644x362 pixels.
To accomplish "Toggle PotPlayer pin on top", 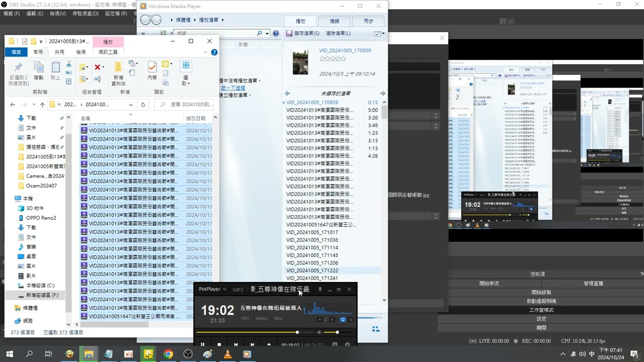I will pyautogui.click(x=319, y=289).
